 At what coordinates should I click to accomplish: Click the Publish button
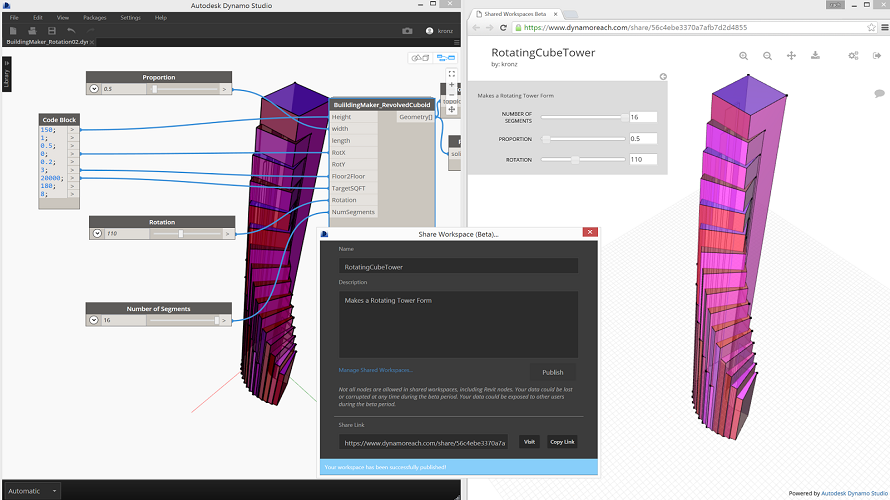point(553,372)
